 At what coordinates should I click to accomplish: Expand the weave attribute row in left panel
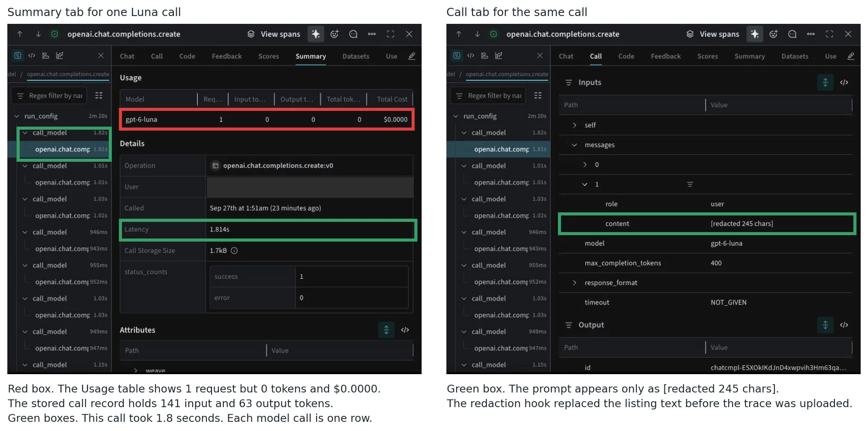[x=136, y=370]
